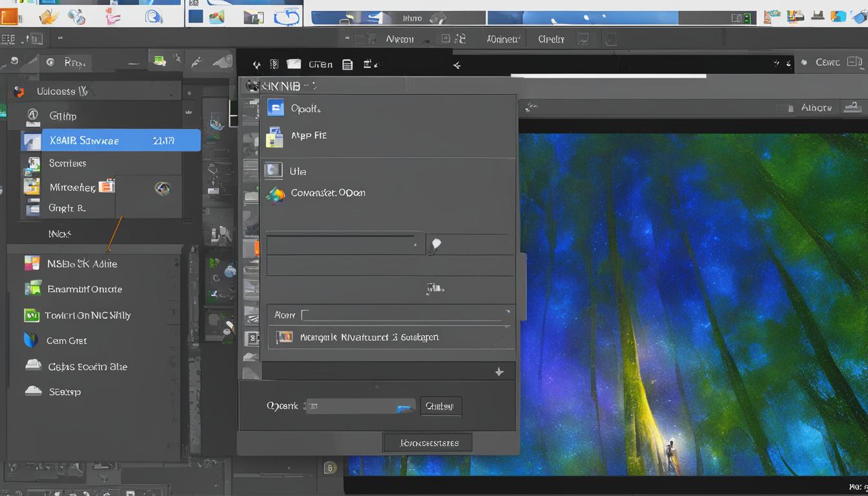
Task: Click the pin icon beside the path field
Action: pos(435,244)
